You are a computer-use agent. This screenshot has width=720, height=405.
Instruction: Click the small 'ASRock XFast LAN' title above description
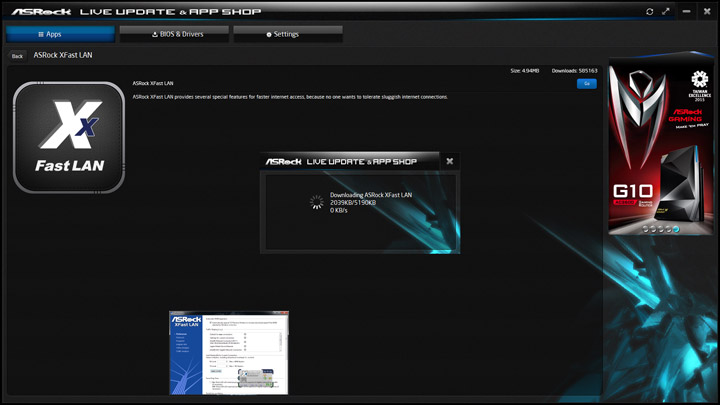(153, 83)
